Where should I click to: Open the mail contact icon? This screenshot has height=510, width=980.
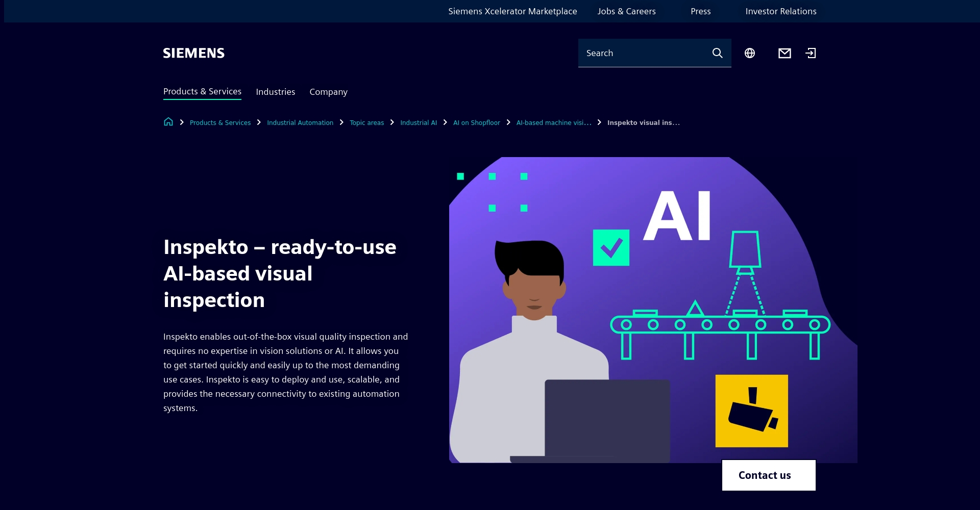tap(785, 53)
